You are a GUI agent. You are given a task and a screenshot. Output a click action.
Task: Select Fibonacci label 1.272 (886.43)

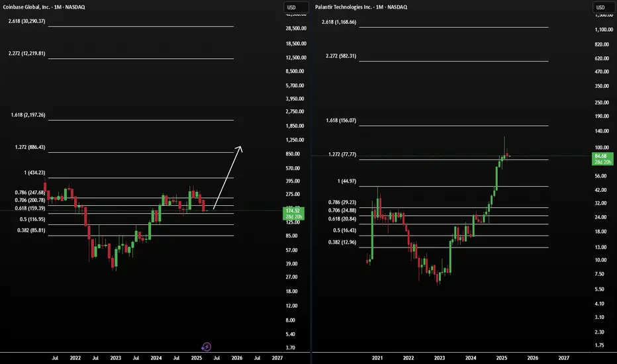point(30,147)
